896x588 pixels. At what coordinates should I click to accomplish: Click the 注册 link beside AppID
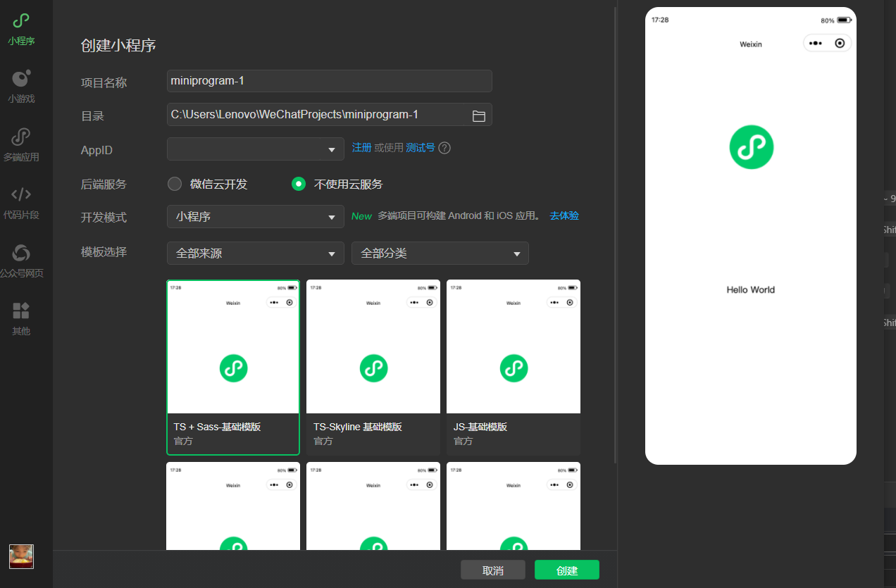(x=361, y=148)
